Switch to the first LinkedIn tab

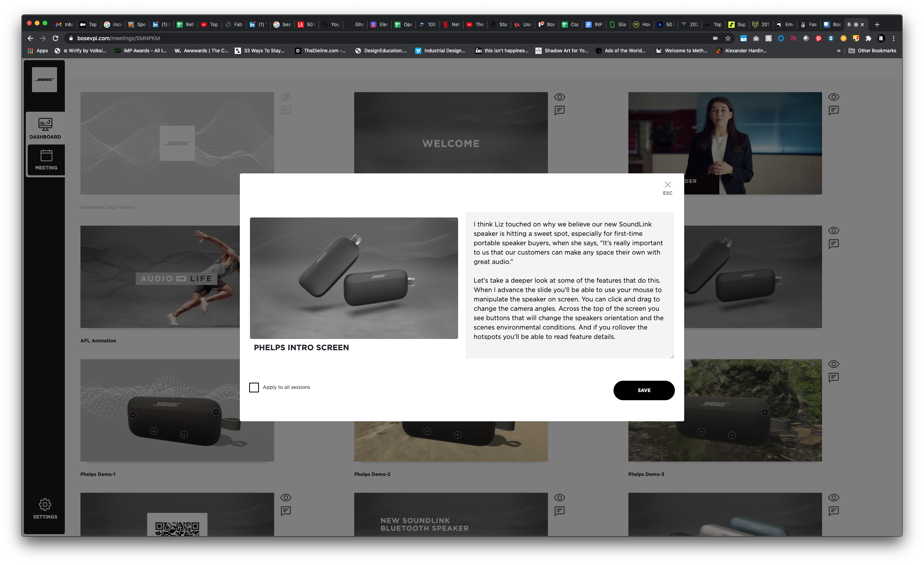(161, 25)
